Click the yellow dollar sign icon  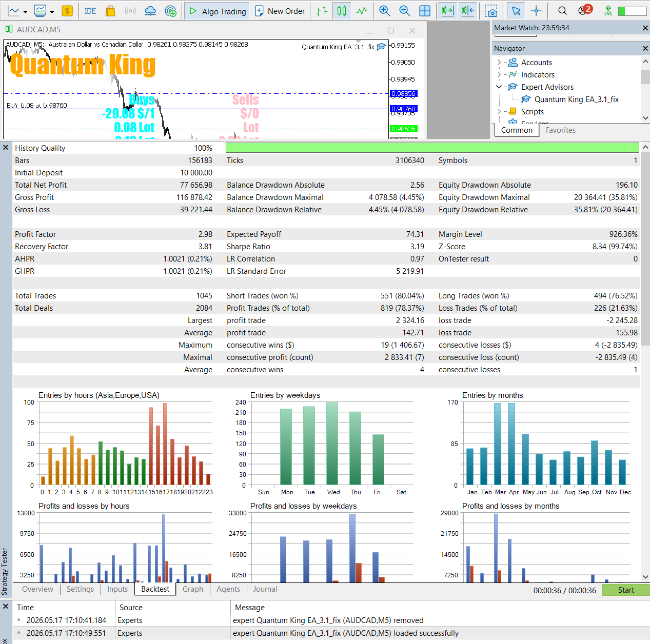(x=67, y=11)
